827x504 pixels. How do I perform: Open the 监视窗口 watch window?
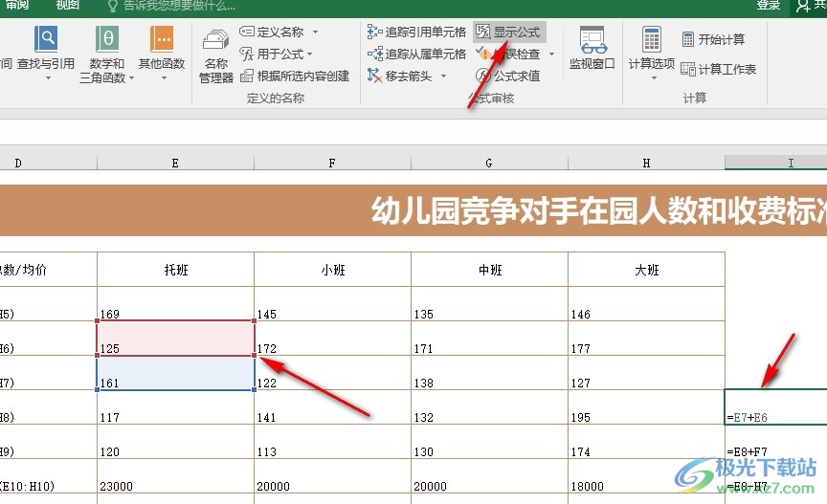point(592,49)
